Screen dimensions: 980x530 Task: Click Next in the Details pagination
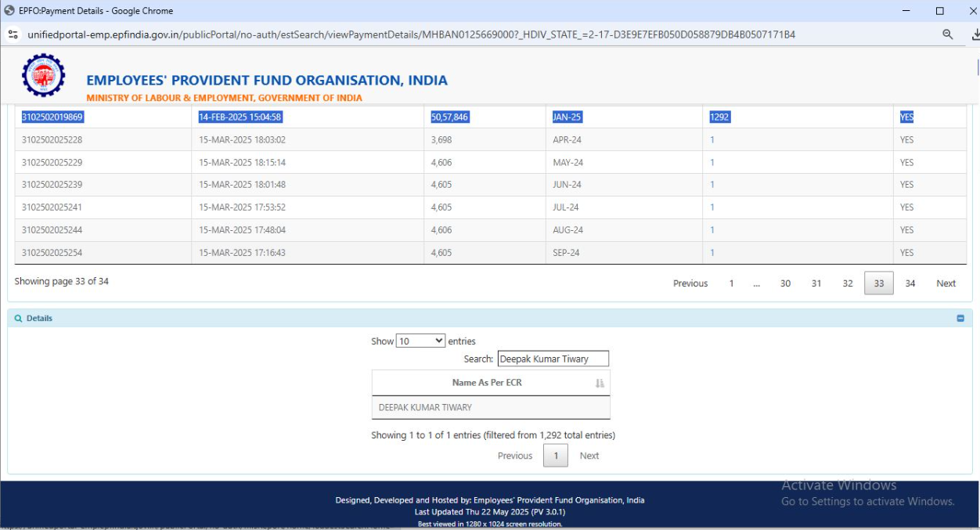pos(589,456)
